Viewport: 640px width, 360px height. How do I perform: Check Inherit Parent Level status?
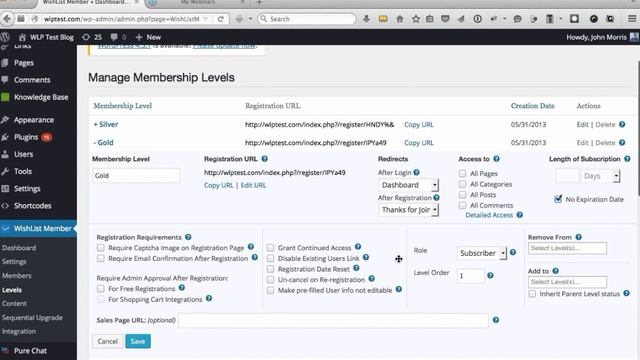532,294
